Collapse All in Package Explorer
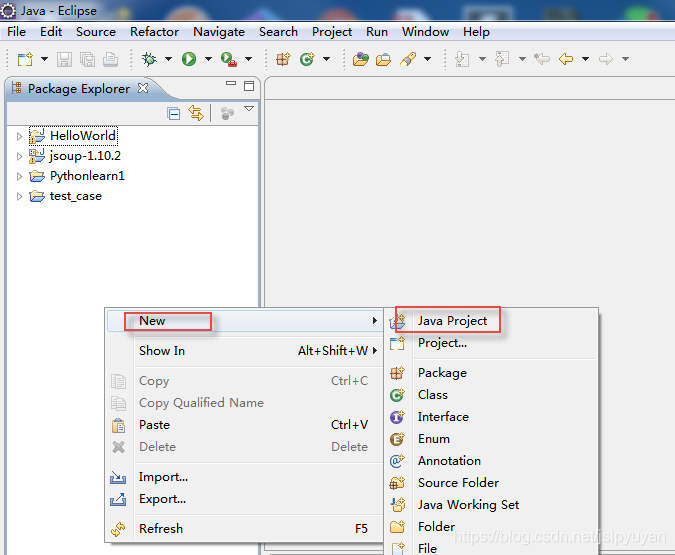The width and height of the screenshot is (675, 555). 173,114
